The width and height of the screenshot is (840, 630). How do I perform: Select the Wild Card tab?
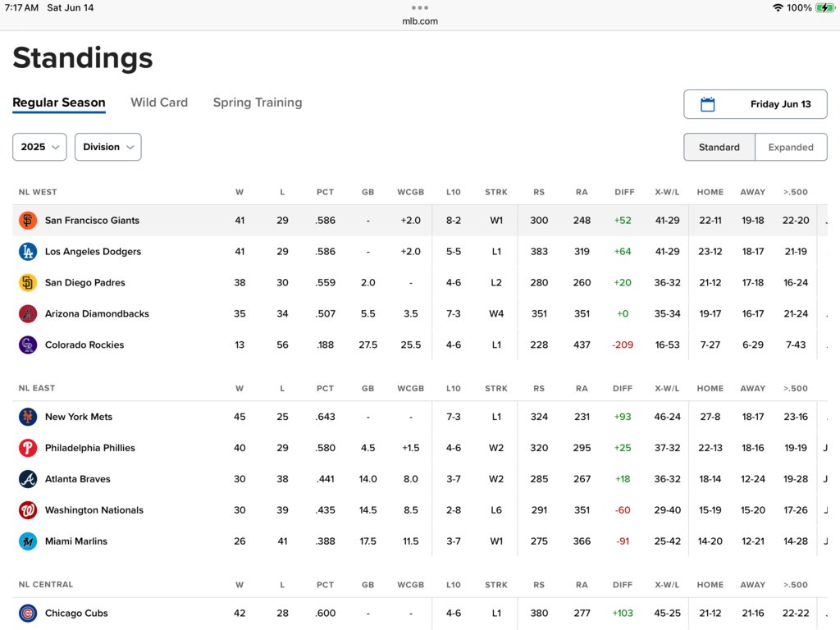pyautogui.click(x=159, y=103)
